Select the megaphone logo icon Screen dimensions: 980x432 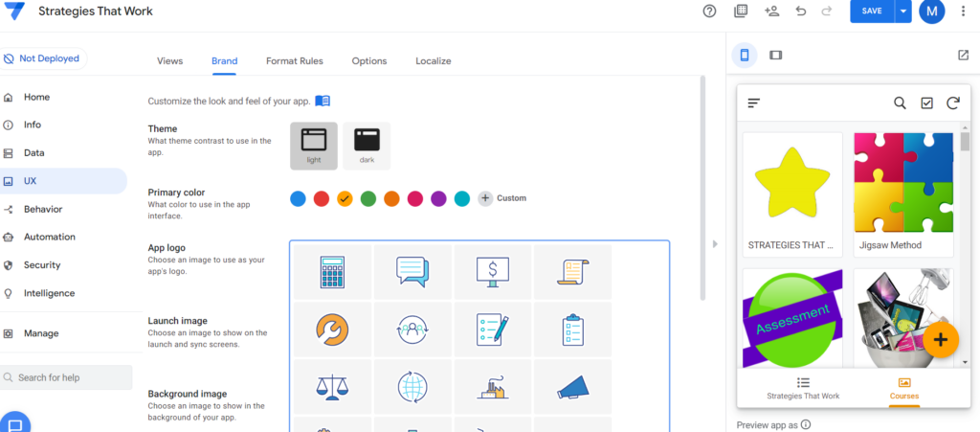(x=572, y=387)
